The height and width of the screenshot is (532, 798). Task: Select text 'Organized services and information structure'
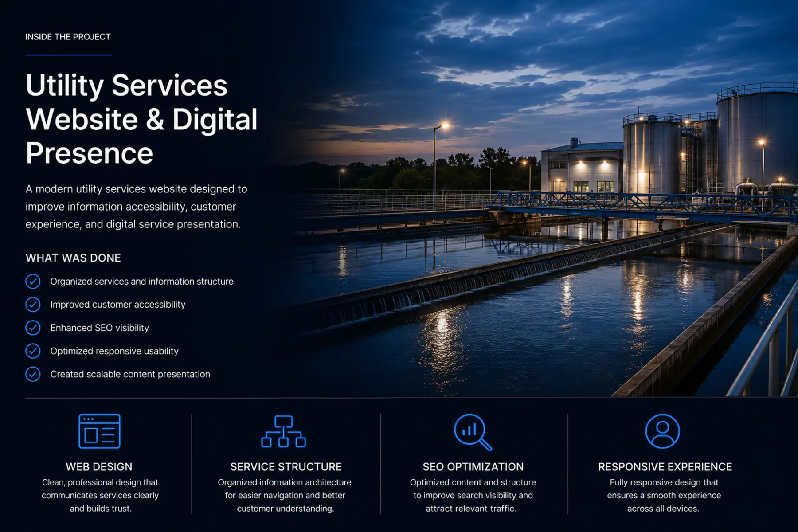(x=142, y=282)
